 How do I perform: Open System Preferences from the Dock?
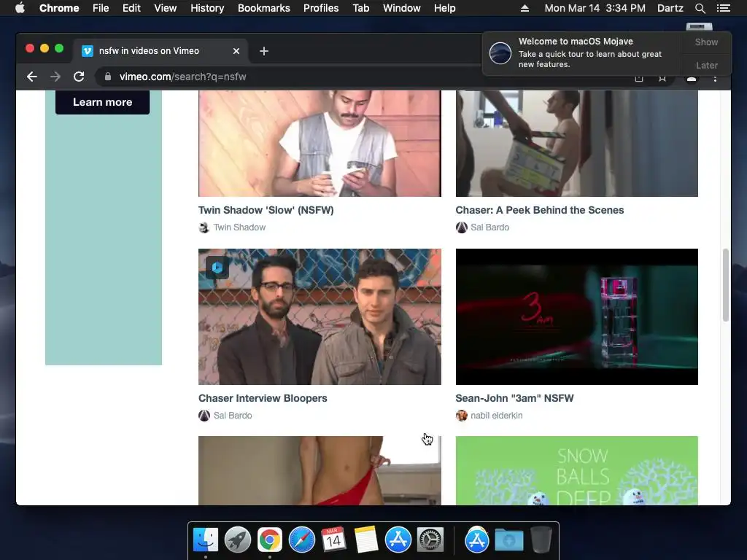(x=430, y=540)
